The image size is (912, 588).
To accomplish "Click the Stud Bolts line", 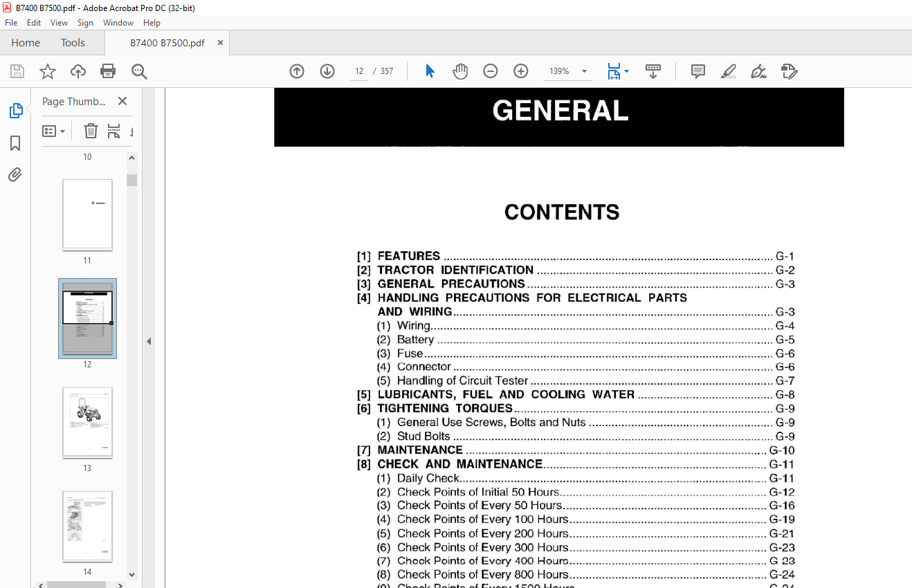I will pos(585,437).
